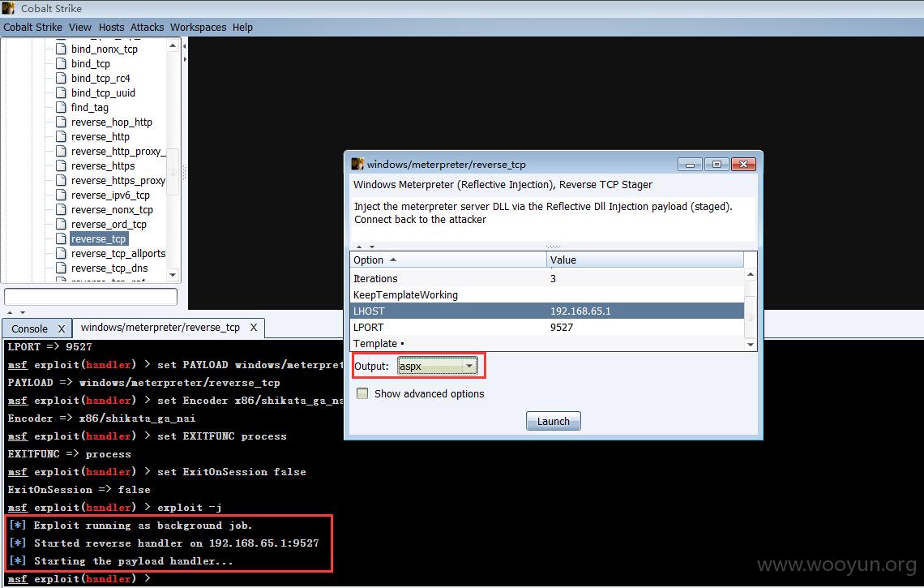924x588 pixels.
Task: Click the Cobalt Strike title bar app icon
Action: click(x=8, y=8)
